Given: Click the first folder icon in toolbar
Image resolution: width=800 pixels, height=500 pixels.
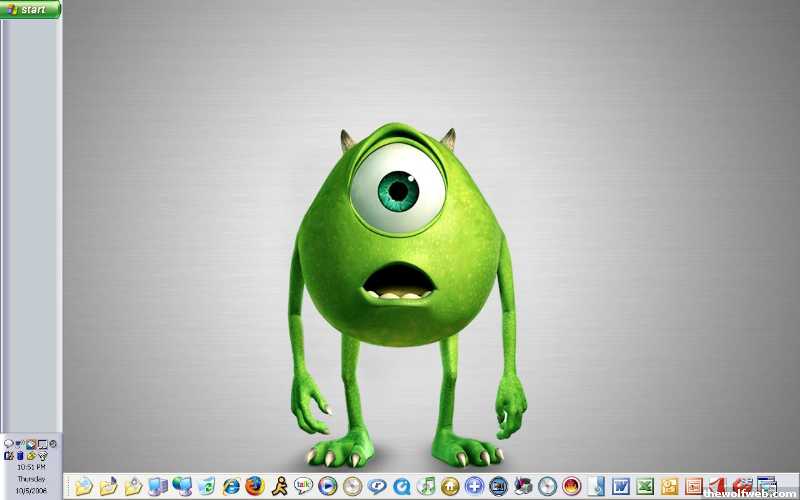Looking at the screenshot, I should (x=84, y=486).
